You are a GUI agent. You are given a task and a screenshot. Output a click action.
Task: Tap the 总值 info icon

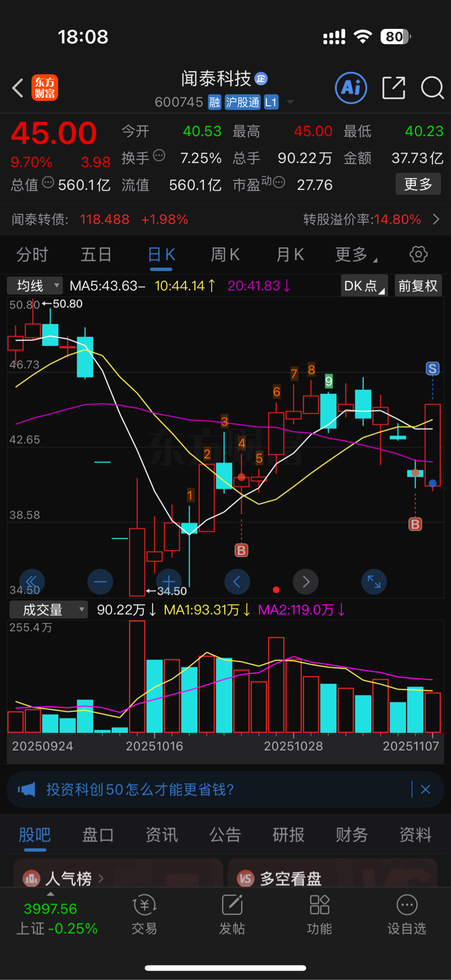click(48, 183)
